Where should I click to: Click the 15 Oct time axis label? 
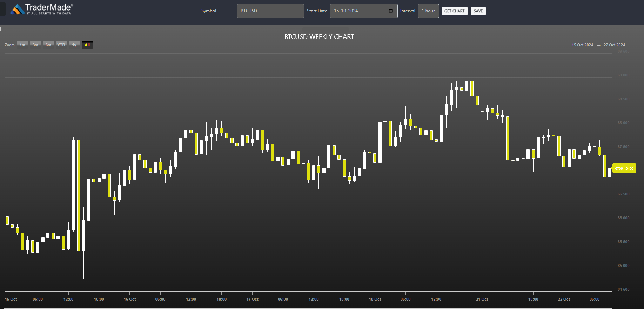(x=11, y=299)
